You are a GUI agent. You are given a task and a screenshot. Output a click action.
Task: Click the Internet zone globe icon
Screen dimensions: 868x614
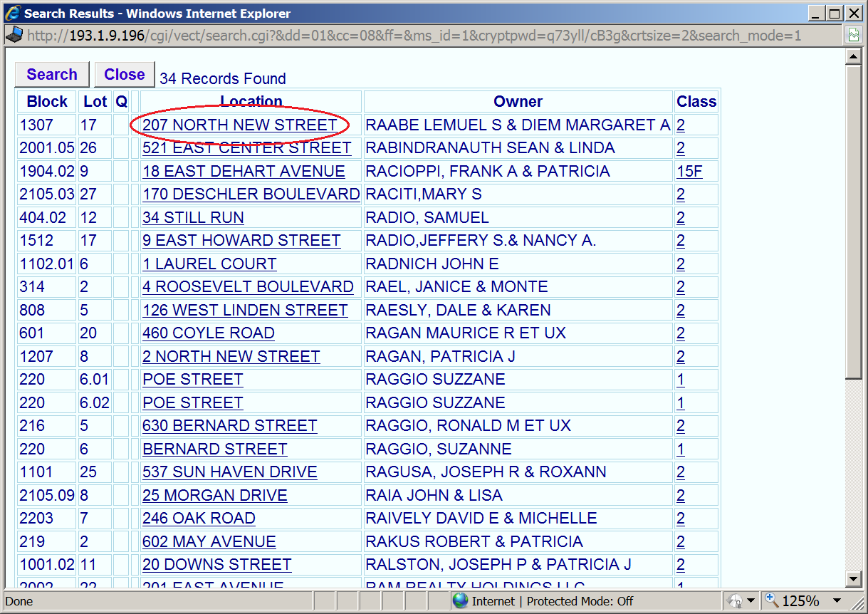pos(460,600)
